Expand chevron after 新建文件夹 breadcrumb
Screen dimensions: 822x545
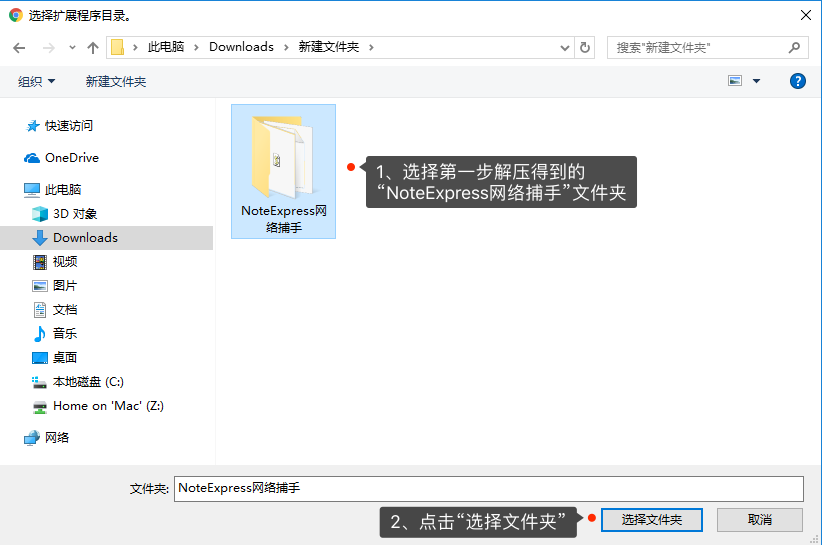coord(371,47)
